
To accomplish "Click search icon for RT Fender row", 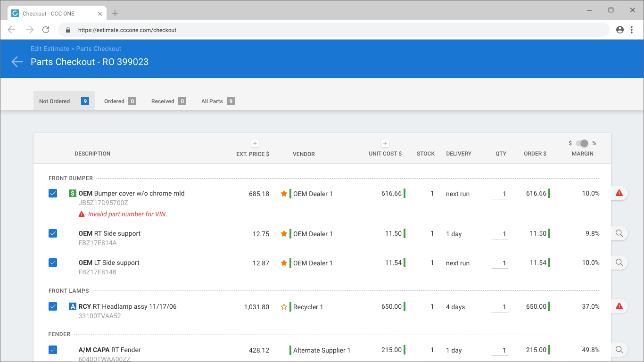I will [x=619, y=350].
